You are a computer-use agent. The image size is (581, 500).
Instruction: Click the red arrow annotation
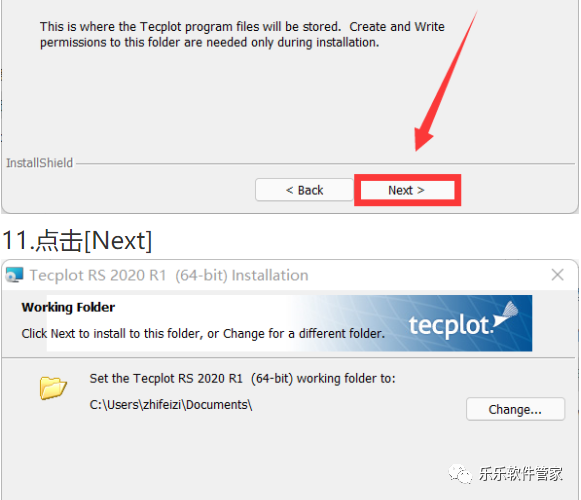446,81
